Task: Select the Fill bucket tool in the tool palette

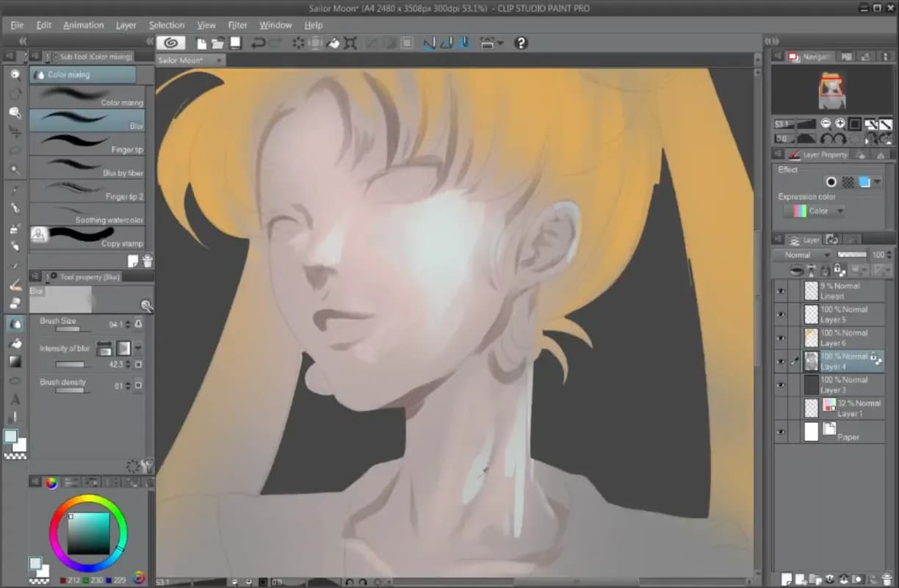Action: point(15,343)
